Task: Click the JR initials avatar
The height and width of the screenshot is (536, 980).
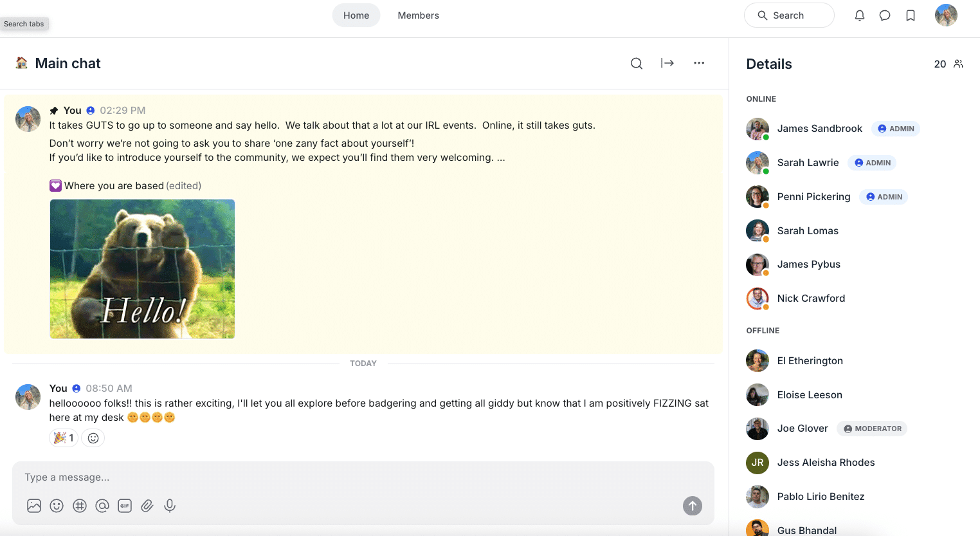Action: click(x=758, y=463)
